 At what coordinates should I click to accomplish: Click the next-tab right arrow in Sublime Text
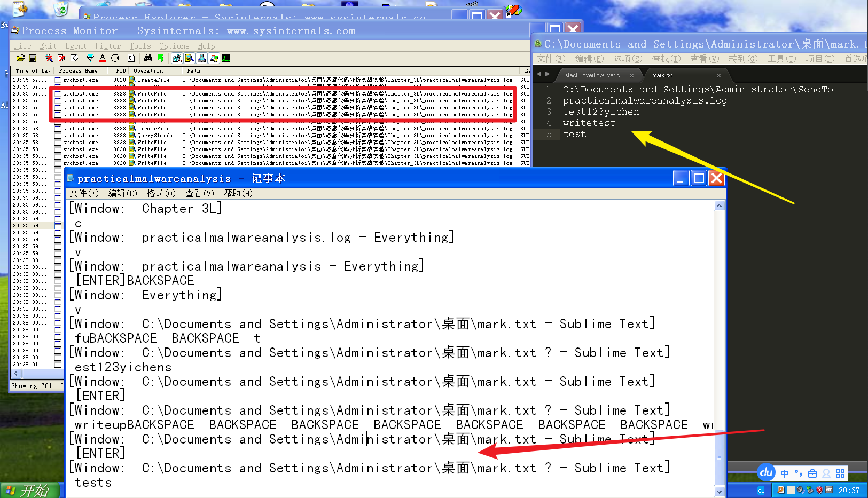[548, 74]
